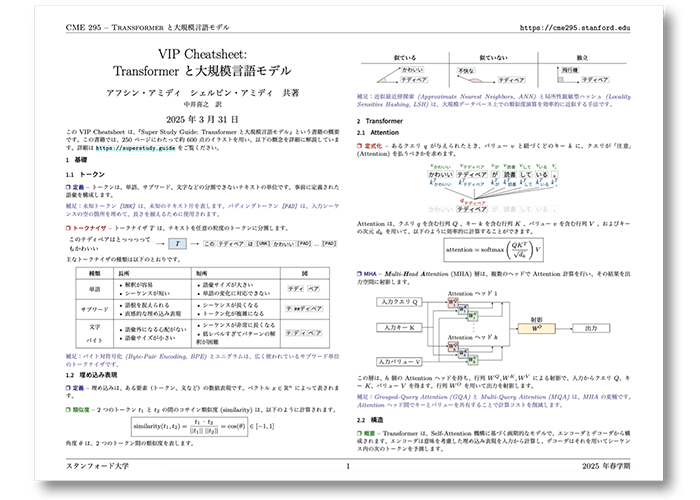The image size is (700, 500).
Task: Click footer text '2025 年春学期'
Action: (x=606, y=466)
